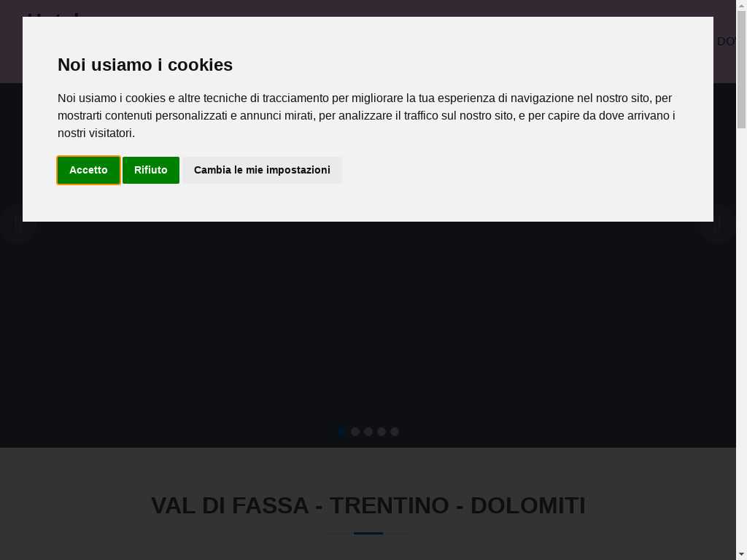Click the previous slide arrow on carousel

18,224
